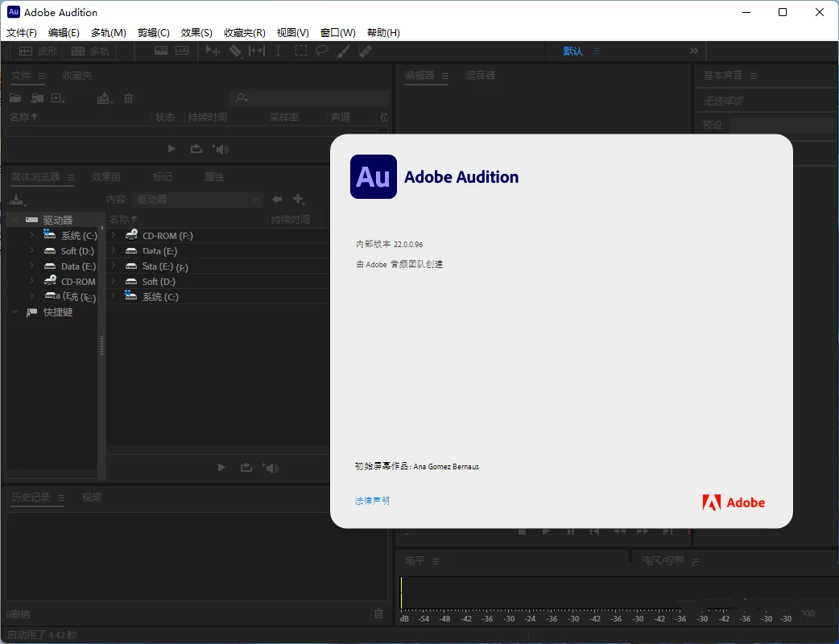Image resolution: width=839 pixels, height=644 pixels.
Task: Switch to 多轨 multitrack view
Action: coord(89,51)
